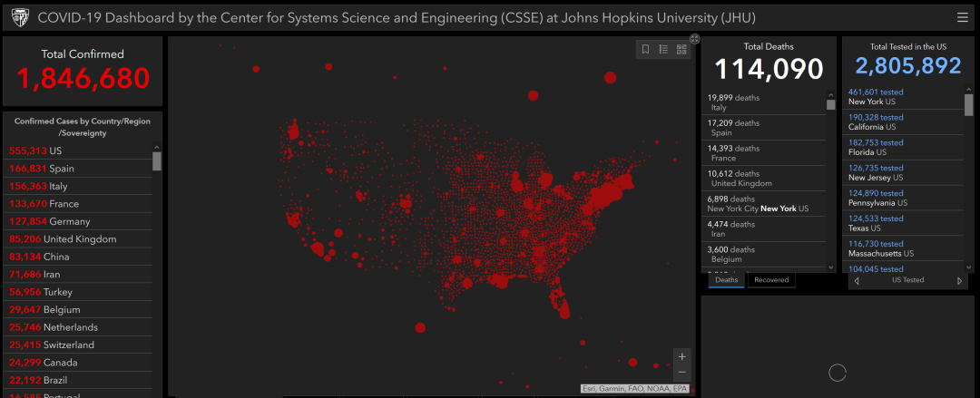The height and width of the screenshot is (398, 980).
Task: Select 56,956 Turkey row
Action: 77,292
